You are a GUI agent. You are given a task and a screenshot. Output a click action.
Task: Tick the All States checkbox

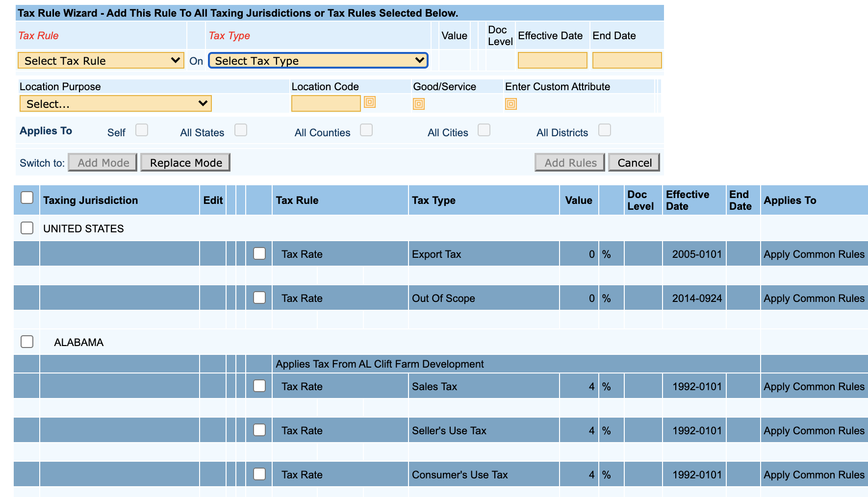pos(240,130)
